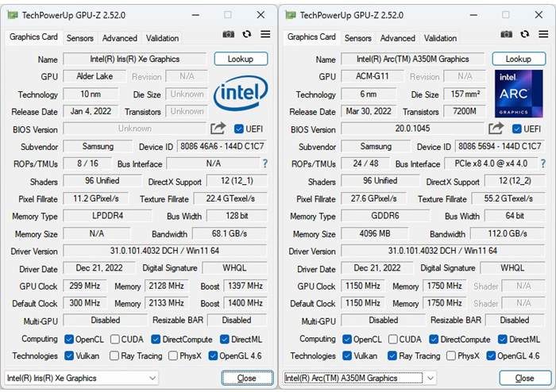The height and width of the screenshot is (392, 556).
Task: Click GPU field showing ACM-G11
Action: [x=373, y=76]
